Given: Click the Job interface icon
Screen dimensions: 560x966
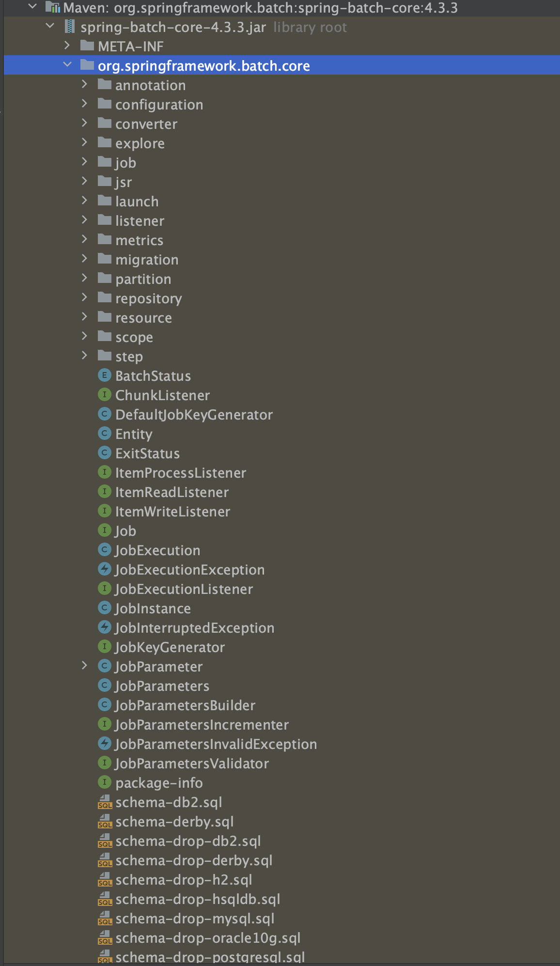Looking at the screenshot, I should [x=104, y=530].
